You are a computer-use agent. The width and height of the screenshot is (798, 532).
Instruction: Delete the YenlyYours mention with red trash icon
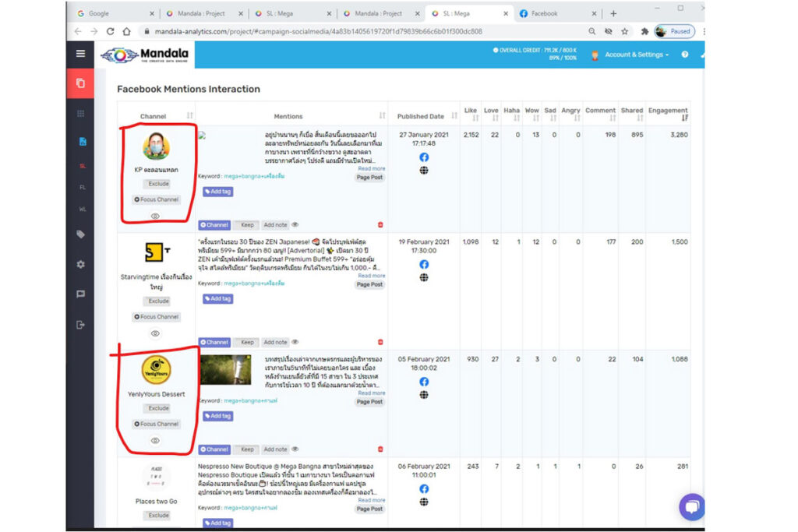click(x=380, y=449)
